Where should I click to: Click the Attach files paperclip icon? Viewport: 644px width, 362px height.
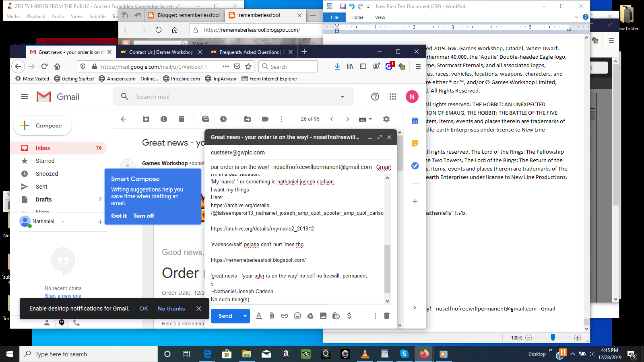tap(272, 316)
